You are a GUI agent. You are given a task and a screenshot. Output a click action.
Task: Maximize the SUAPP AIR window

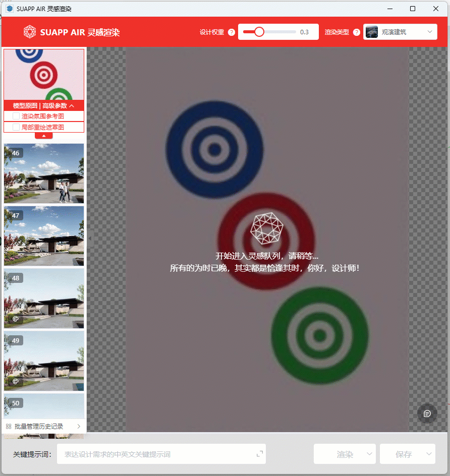point(412,9)
